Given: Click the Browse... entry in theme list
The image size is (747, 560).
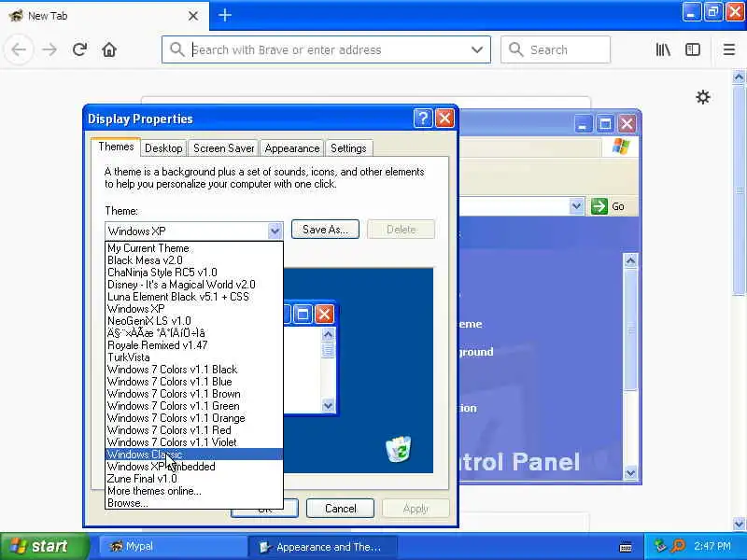Looking at the screenshot, I should coord(194,503).
